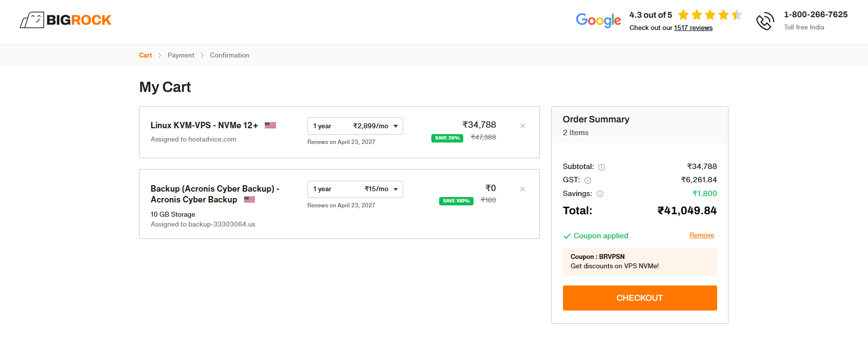
Task: Show Subtotal info tooltip icon
Action: (601, 167)
